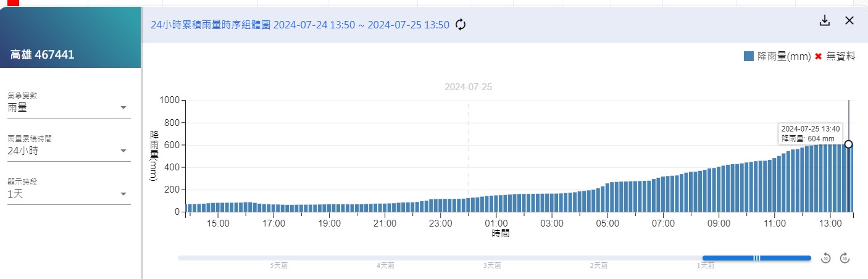Refresh the rainfall chart data
The image size is (868, 279).
[x=461, y=25]
